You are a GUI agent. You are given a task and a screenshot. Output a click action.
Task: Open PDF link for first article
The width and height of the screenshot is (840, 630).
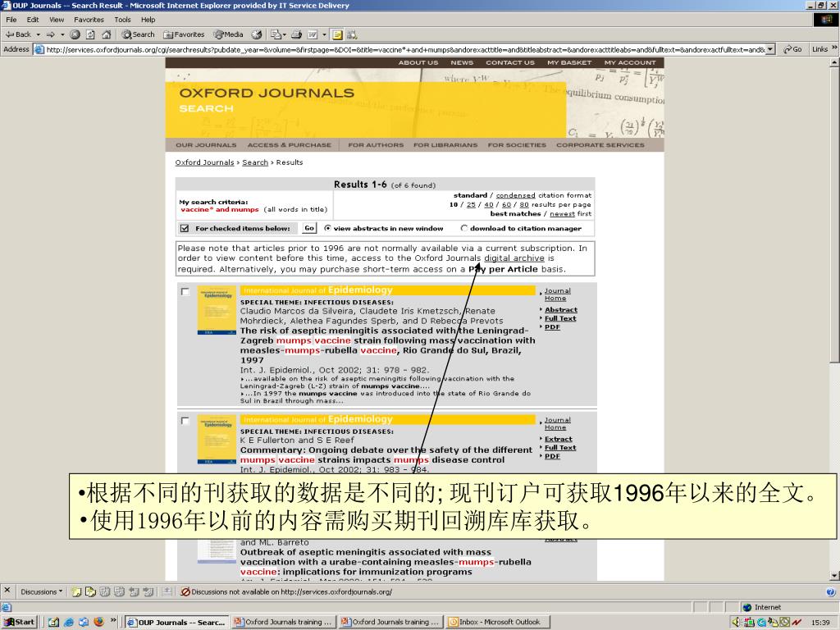(x=552, y=326)
